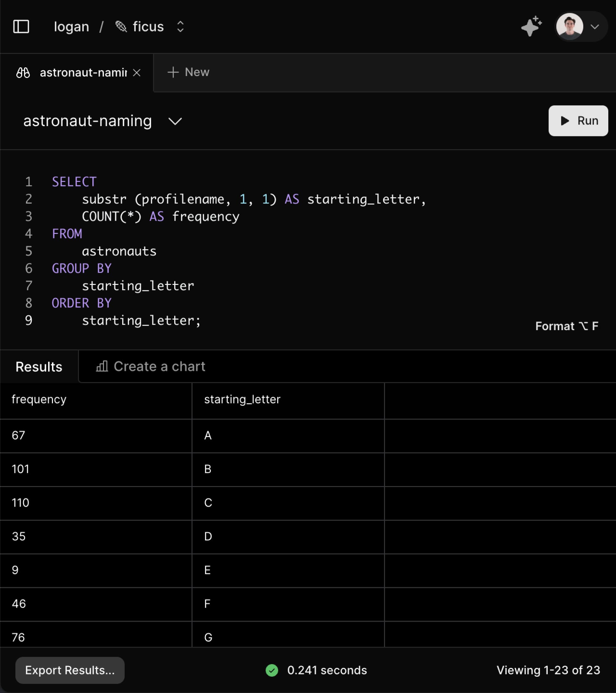Click the user profile avatar

[x=569, y=26]
